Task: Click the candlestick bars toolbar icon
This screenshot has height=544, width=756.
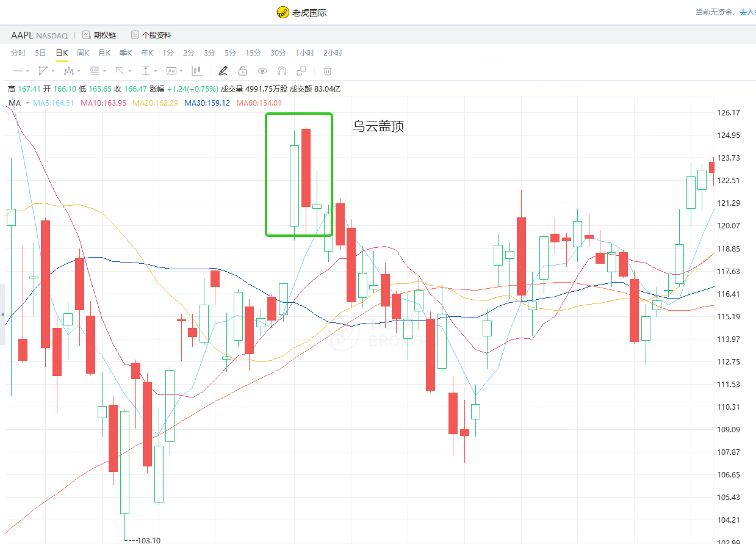Action: pos(196,71)
